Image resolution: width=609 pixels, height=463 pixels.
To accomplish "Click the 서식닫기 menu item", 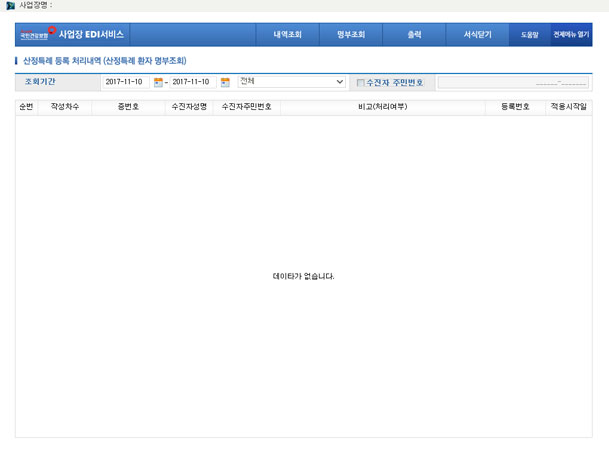I will [x=477, y=35].
